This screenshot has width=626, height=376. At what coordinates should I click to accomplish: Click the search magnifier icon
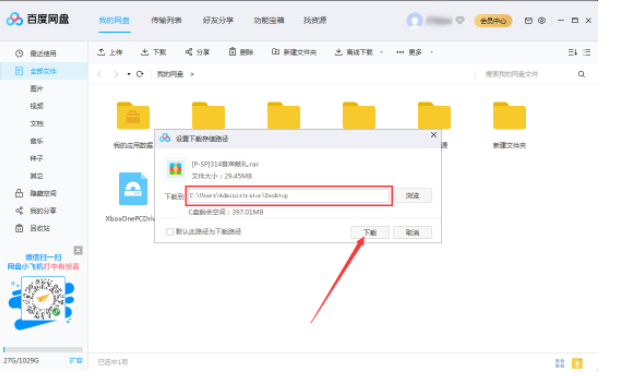click(x=581, y=74)
